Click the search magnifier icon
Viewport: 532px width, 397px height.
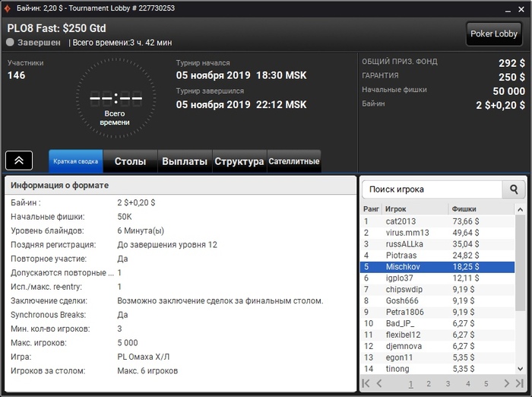coord(514,189)
